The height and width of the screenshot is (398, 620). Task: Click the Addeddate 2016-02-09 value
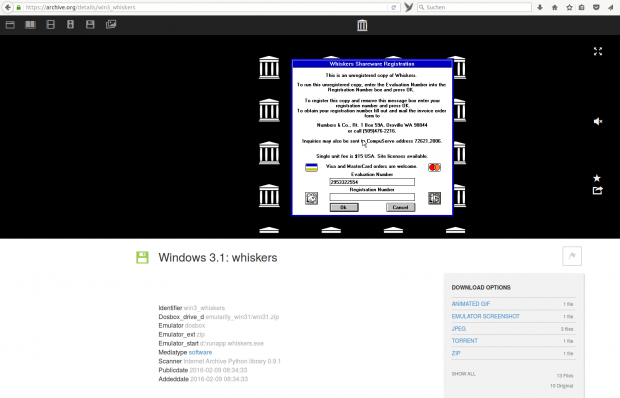[219, 379]
